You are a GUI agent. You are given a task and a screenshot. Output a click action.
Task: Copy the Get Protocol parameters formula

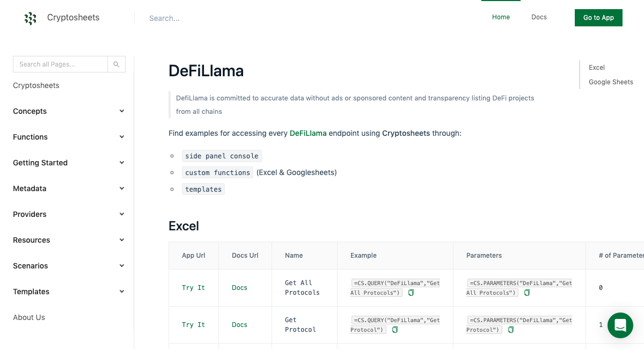(x=510, y=329)
